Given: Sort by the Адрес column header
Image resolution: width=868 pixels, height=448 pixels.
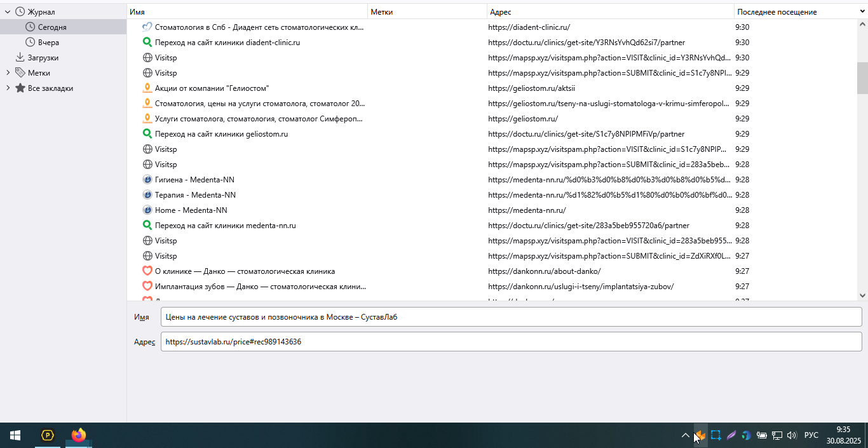Looking at the screenshot, I should [x=611, y=11].
